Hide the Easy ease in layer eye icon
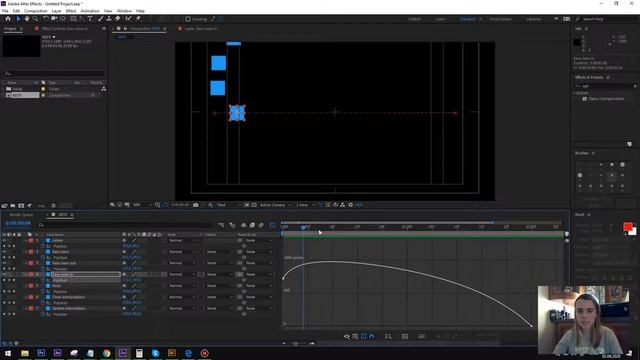Image resolution: width=640 pixels, height=360 pixels. [4, 275]
